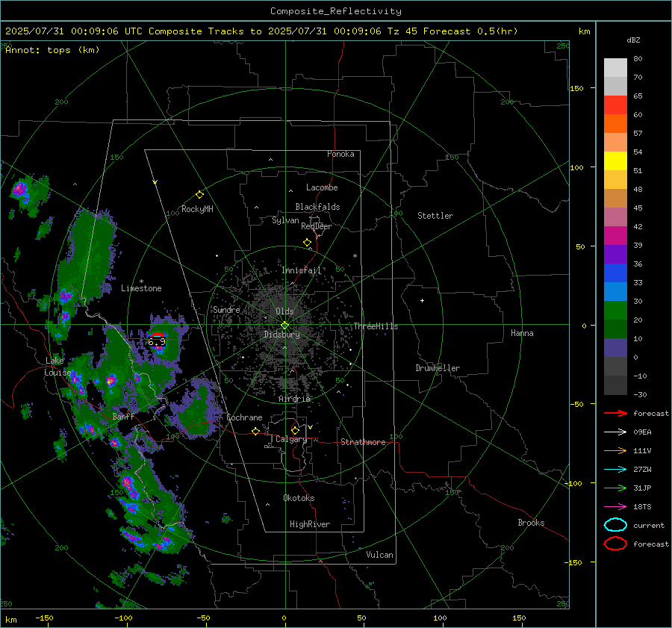This screenshot has width=672, height=628.
Task: Click the green 30 dBZ color swatch
Action: pos(615,311)
